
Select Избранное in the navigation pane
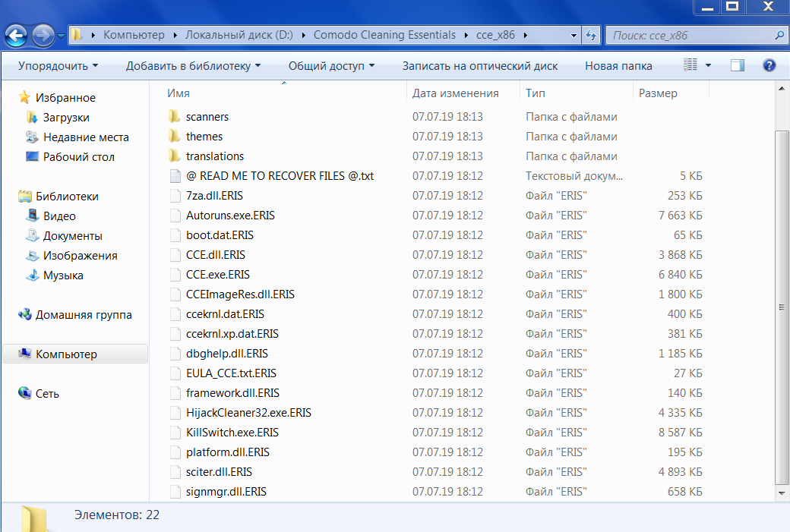(65, 98)
